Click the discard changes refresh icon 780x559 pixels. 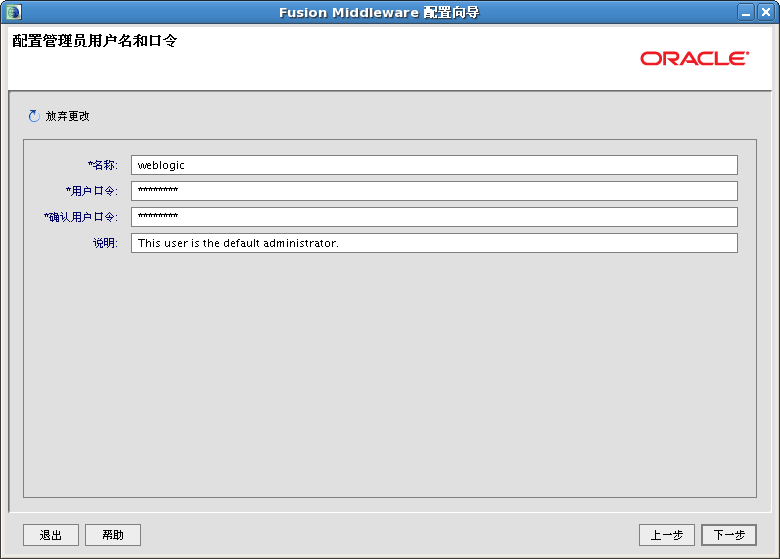pos(34,116)
